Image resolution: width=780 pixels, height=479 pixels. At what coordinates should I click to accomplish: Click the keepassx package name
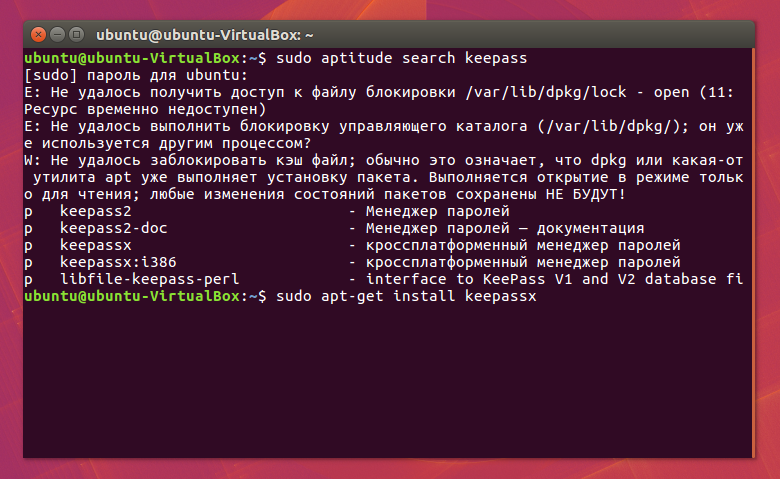coord(95,245)
